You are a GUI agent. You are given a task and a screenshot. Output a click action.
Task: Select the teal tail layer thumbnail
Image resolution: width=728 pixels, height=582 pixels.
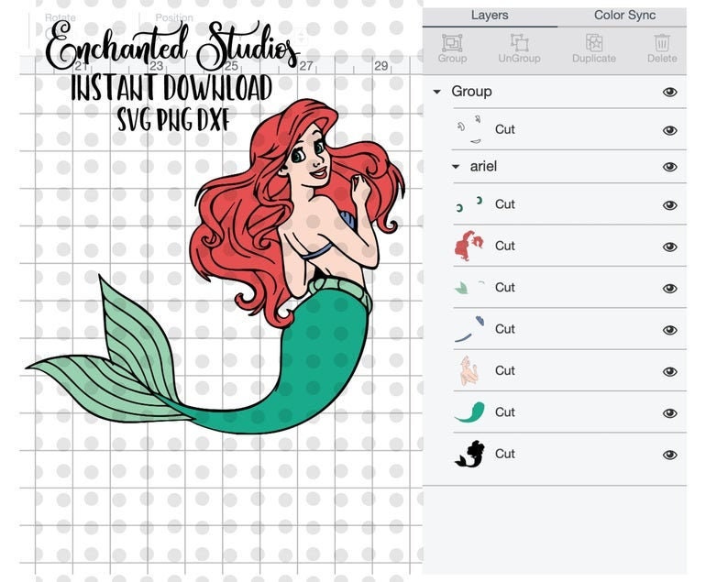click(x=469, y=412)
